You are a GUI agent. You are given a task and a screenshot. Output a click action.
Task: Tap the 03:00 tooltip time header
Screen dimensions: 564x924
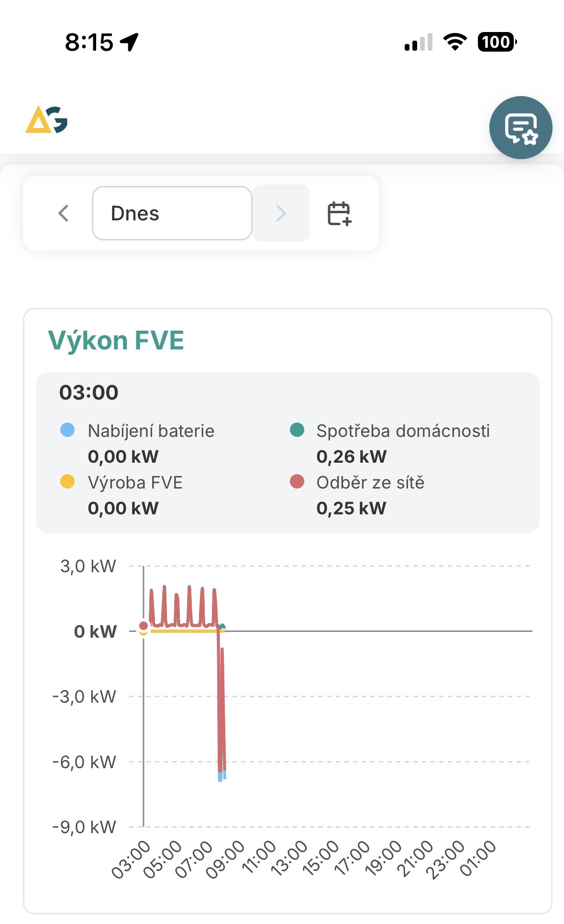pos(89,392)
